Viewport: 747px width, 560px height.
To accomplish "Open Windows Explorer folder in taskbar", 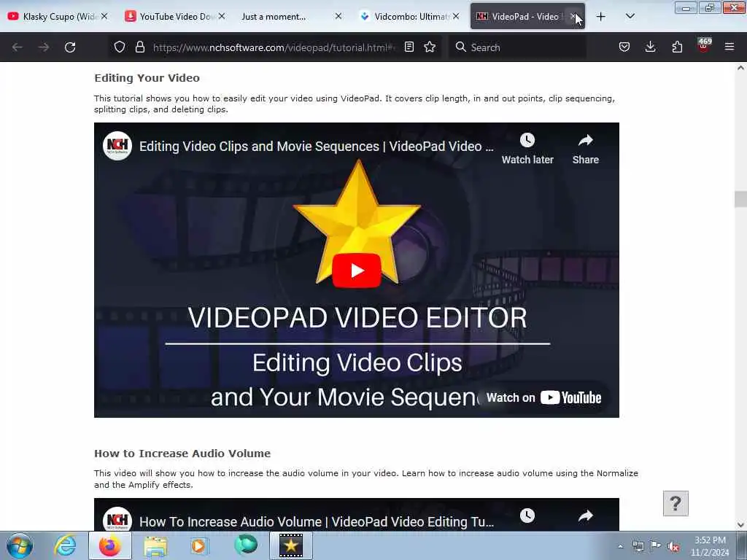I will tap(155, 545).
